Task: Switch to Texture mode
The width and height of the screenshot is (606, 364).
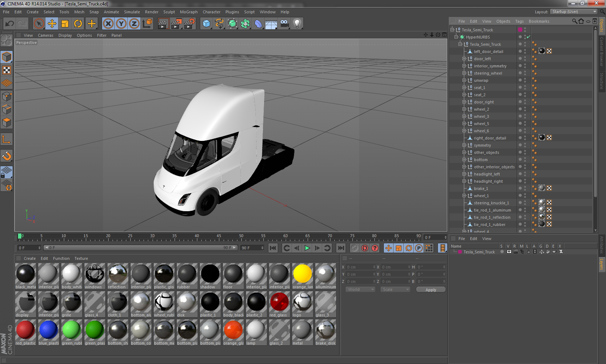Action: (x=6, y=70)
